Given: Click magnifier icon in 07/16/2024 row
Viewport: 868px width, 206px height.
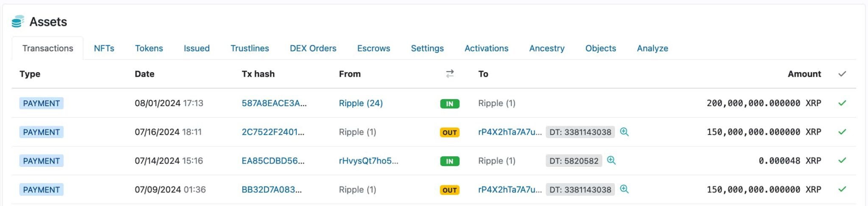Looking at the screenshot, I should 624,132.
